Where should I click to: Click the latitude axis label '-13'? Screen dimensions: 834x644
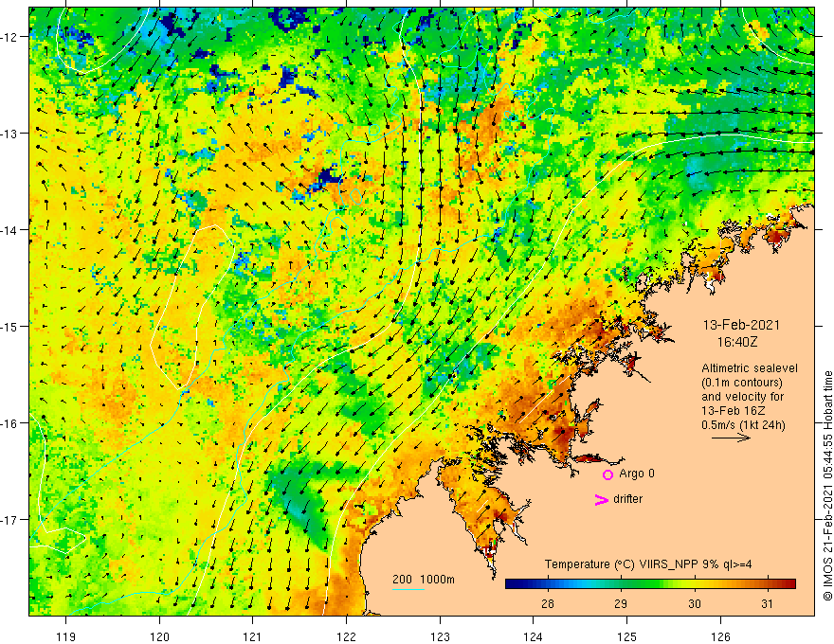(x=9, y=134)
